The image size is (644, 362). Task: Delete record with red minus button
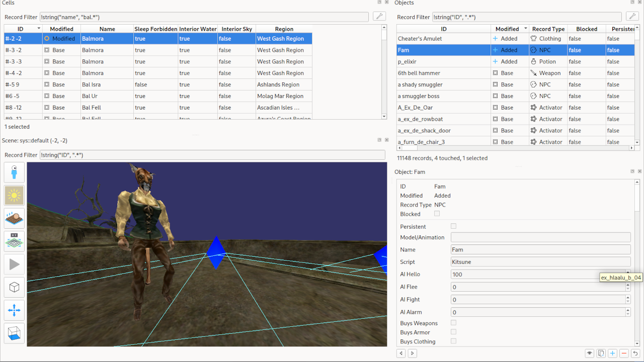tap(624, 353)
